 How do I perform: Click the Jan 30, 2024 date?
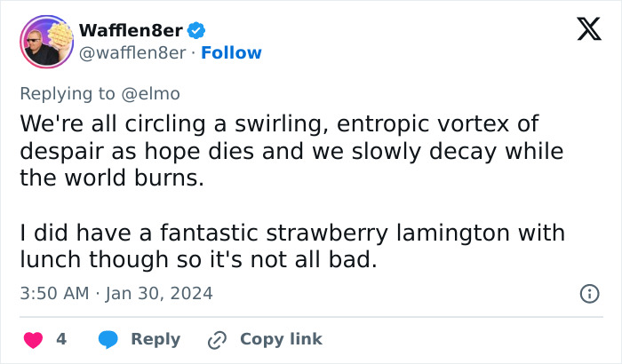(158, 293)
